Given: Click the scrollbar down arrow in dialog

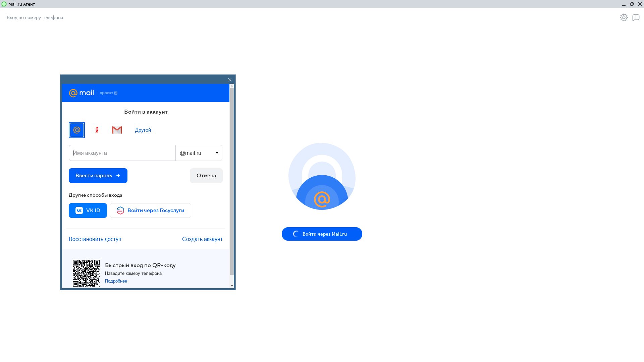Looking at the screenshot, I should (x=232, y=286).
